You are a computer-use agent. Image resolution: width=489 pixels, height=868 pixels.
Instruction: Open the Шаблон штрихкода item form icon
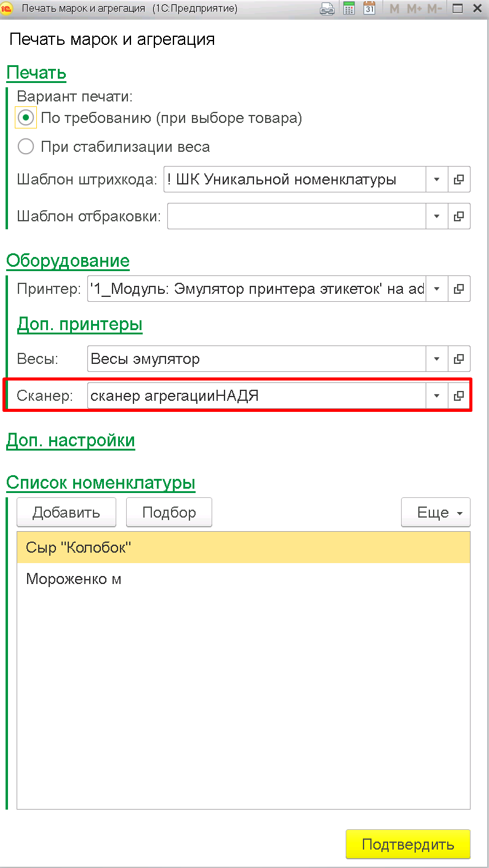coord(458,180)
